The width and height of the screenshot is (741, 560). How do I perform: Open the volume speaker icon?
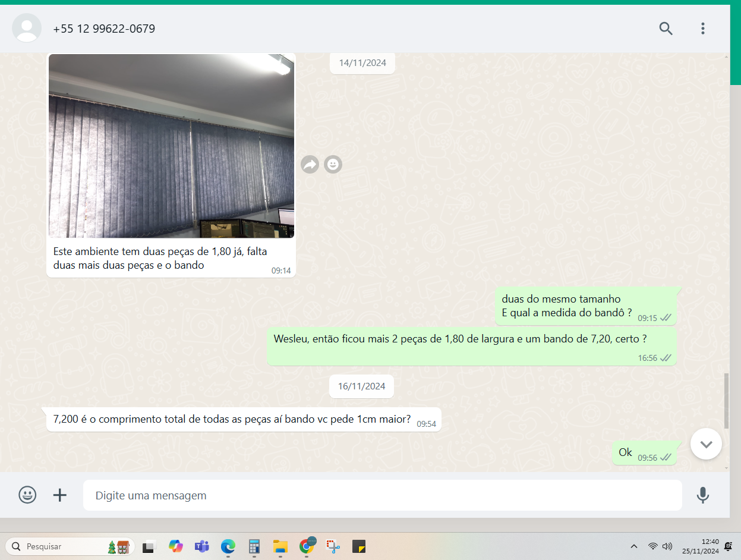click(x=667, y=546)
